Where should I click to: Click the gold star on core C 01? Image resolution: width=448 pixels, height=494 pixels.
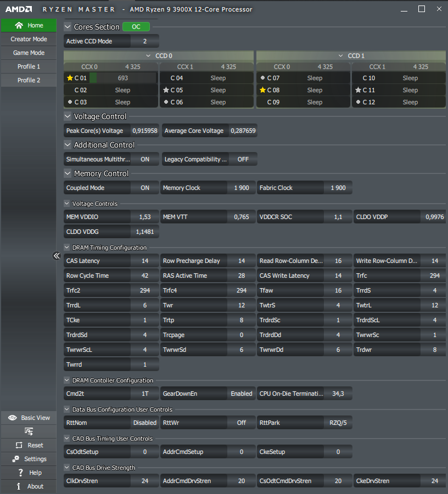tap(70, 77)
